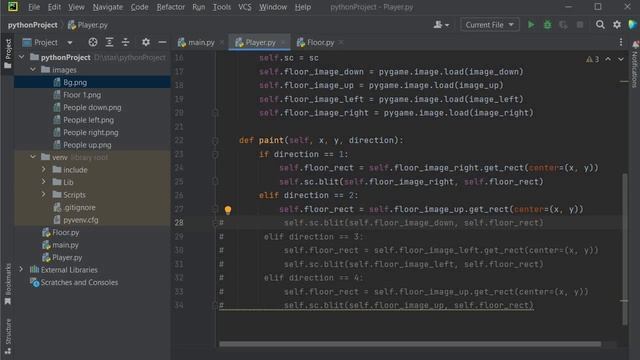Click the PyCharm application logo icon

(13, 7)
